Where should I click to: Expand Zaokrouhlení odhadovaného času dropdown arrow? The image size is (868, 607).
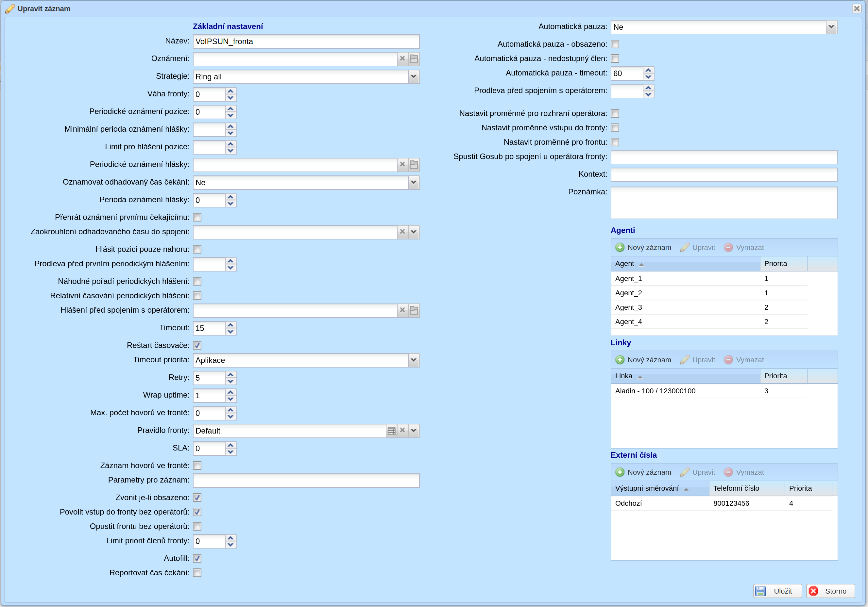pyautogui.click(x=414, y=232)
